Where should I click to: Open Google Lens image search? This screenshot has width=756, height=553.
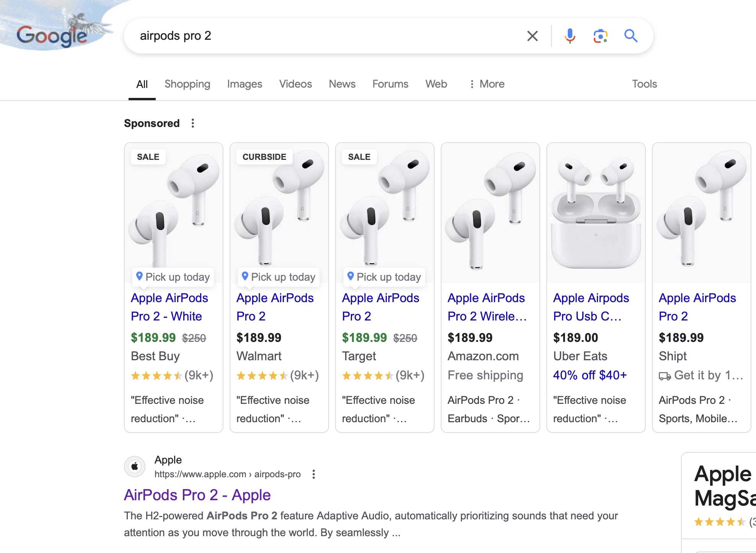point(600,36)
